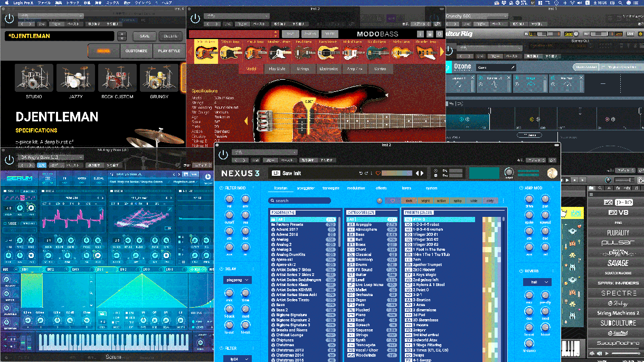Image resolution: width=644 pixels, height=362 pixels.
Task: Switch to PLAY STYLE tab in MODO Drum
Action: point(169,51)
